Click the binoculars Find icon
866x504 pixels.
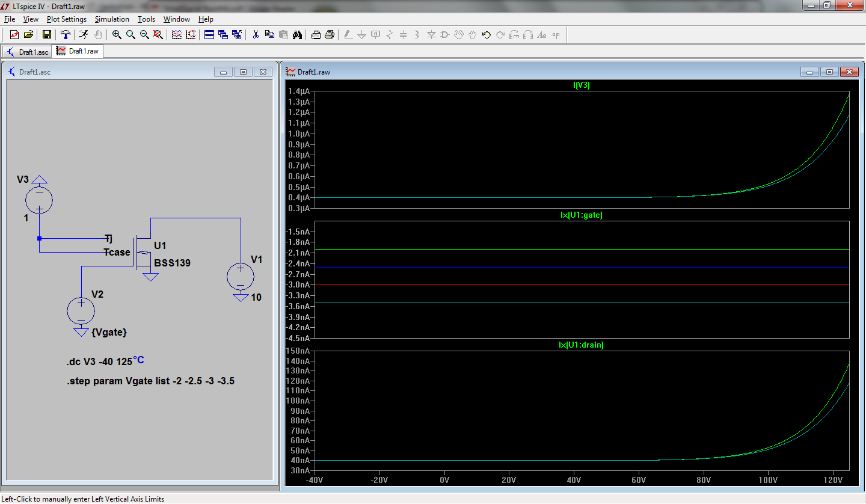pos(297,35)
